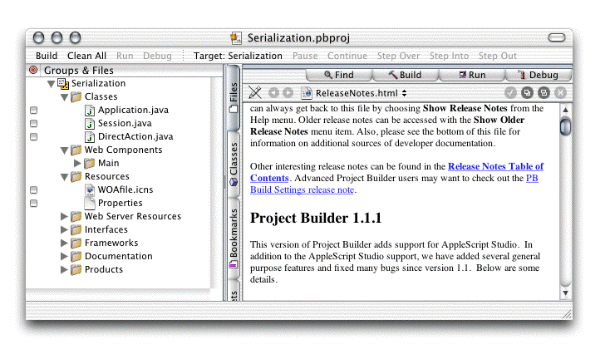610x364 pixels.
Task: Collapse the Classes group
Action: 64,97
